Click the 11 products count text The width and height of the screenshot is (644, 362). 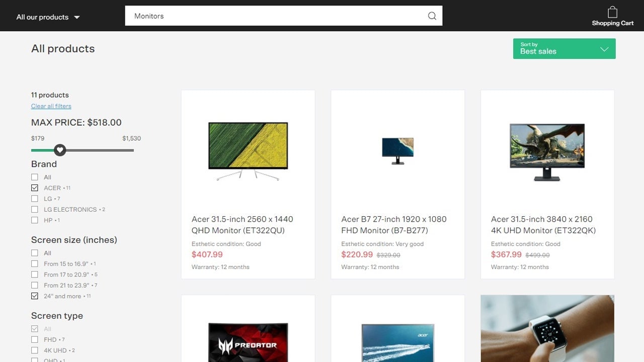tap(50, 95)
